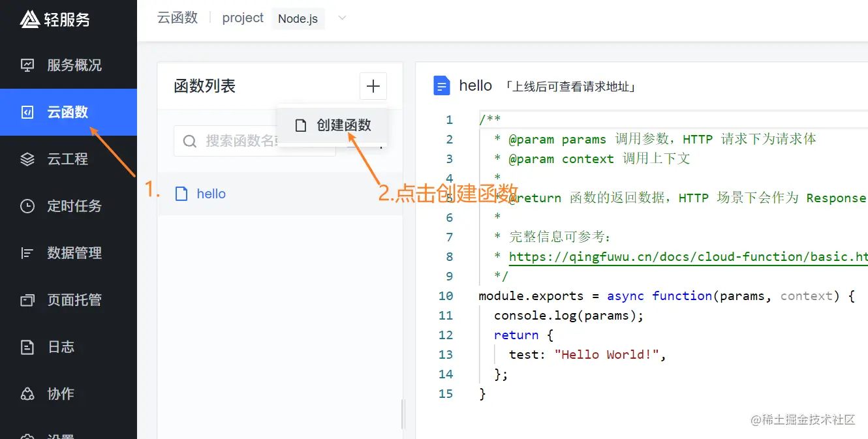Image resolution: width=868 pixels, height=439 pixels.
Task: Click 完整信息可参考 comment line
Action: [554, 237]
